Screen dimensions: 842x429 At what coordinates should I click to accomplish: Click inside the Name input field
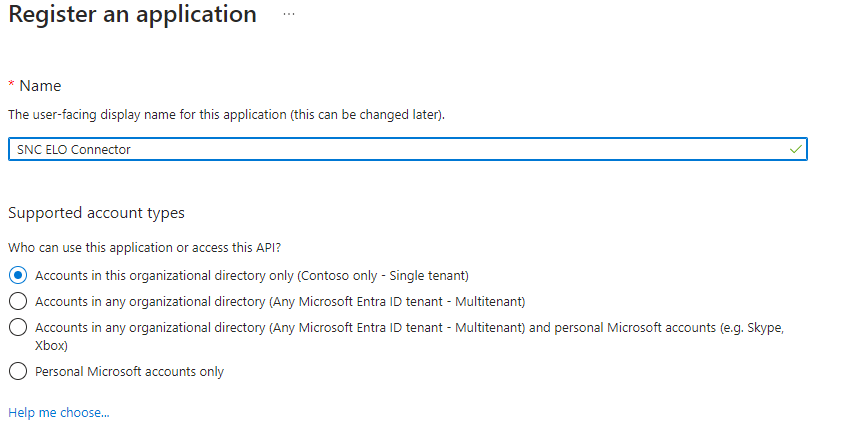pyautogui.click(x=400, y=149)
